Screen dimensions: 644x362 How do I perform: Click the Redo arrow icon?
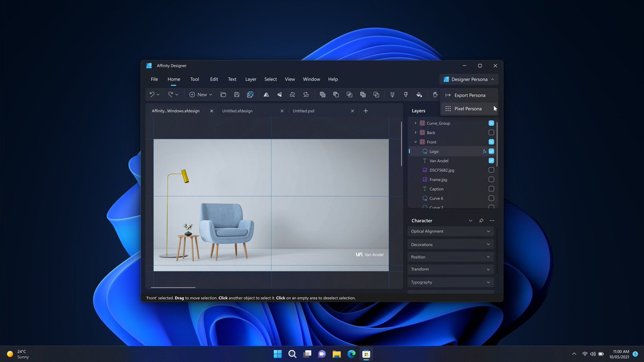(x=171, y=94)
